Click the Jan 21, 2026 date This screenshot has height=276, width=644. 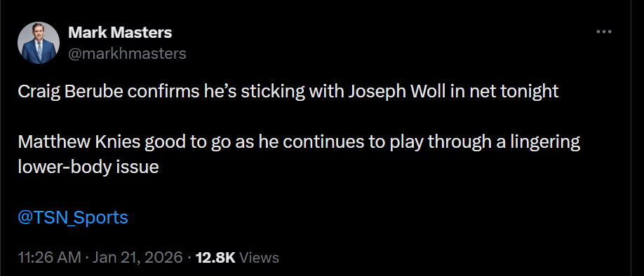pyautogui.click(x=137, y=258)
